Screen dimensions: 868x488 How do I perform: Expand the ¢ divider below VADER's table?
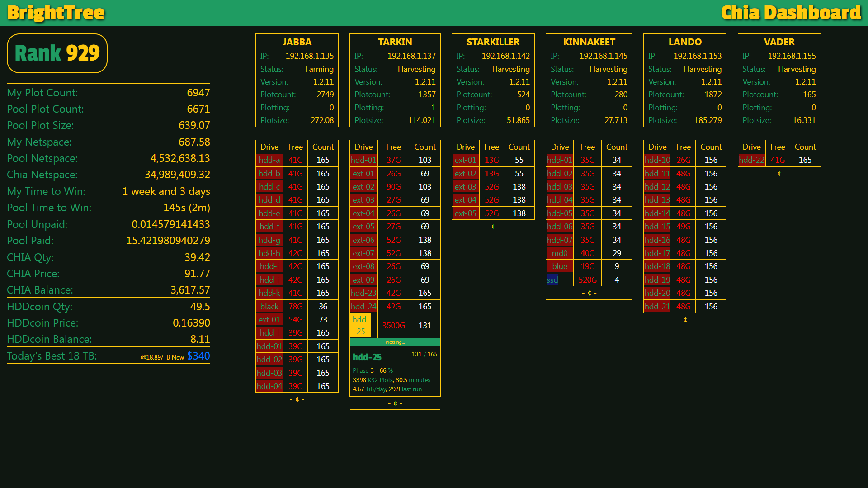point(778,173)
